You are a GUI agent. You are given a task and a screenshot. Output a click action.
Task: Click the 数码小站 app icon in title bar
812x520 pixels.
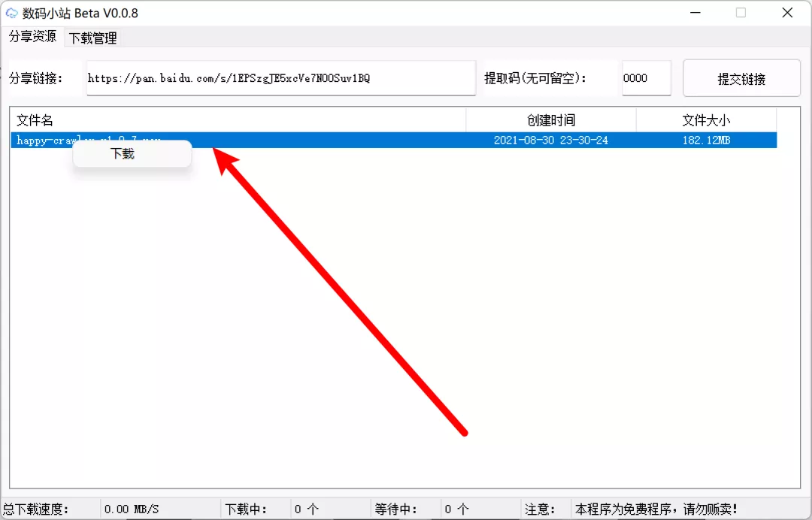coord(11,13)
